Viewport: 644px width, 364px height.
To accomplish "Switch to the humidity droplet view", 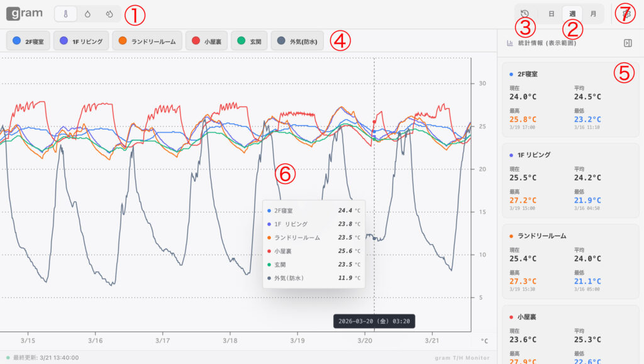I will point(88,14).
